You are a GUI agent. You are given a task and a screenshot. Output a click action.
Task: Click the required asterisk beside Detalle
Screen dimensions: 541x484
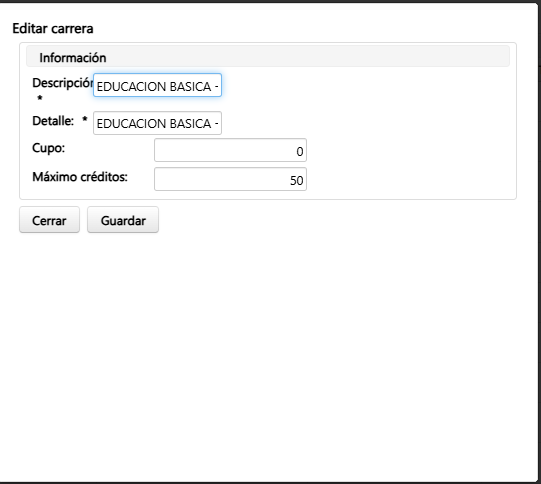[85, 120]
